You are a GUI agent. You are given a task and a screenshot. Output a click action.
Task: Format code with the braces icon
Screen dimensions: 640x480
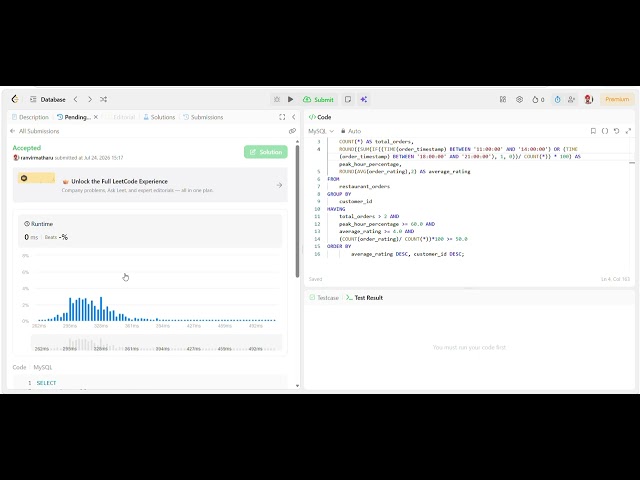click(x=605, y=131)
